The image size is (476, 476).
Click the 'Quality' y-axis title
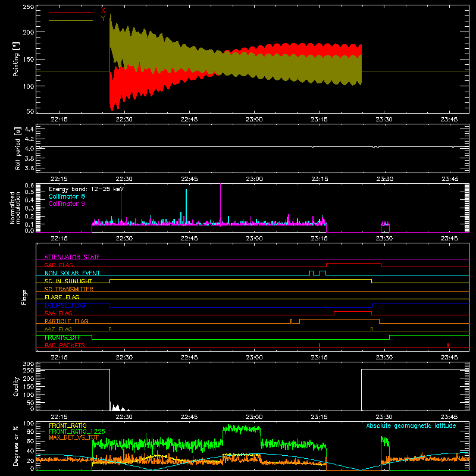pyautogui.click(x=16, y=386)
